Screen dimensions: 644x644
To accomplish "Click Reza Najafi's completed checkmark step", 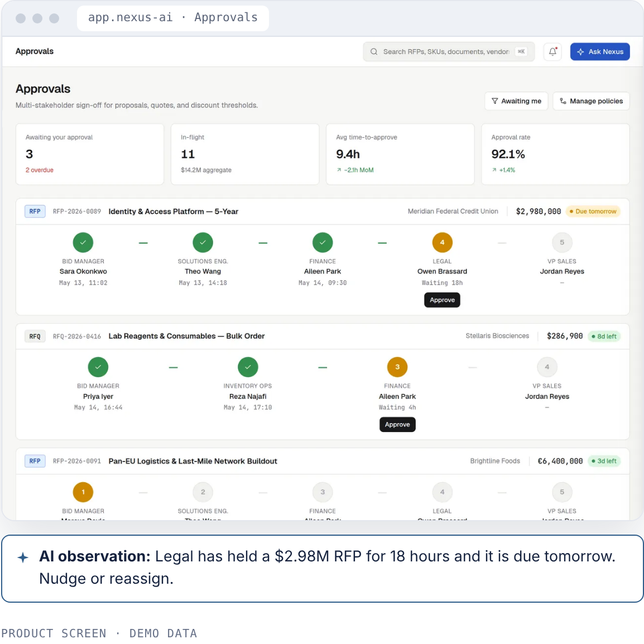I will click(248, 367).
